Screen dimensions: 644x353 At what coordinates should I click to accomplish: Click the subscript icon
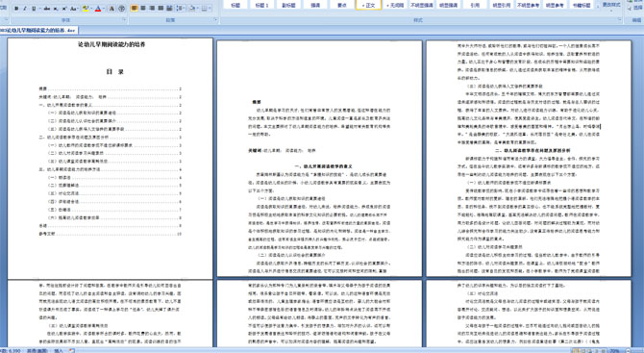tap(56, 9)
